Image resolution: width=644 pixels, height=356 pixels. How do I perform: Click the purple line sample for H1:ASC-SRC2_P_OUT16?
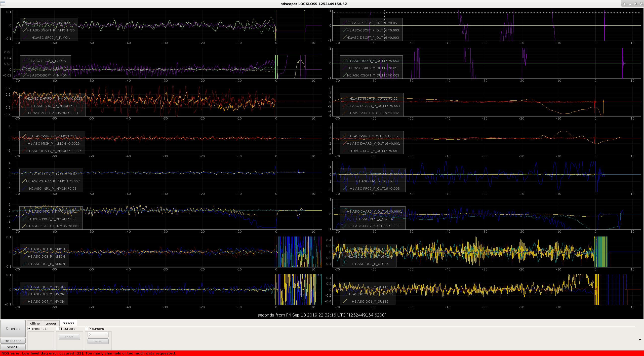(345, 23)
